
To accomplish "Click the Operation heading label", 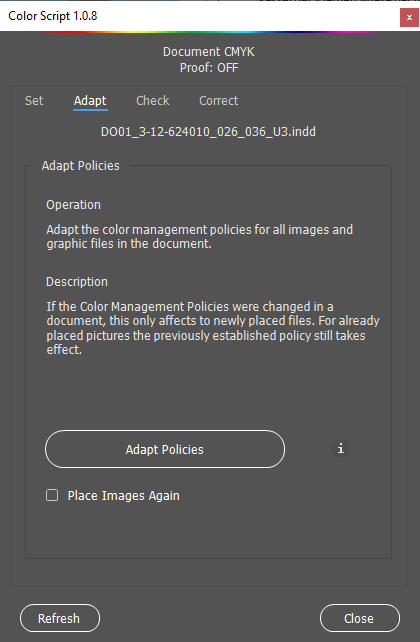I will tap(73, 205).
